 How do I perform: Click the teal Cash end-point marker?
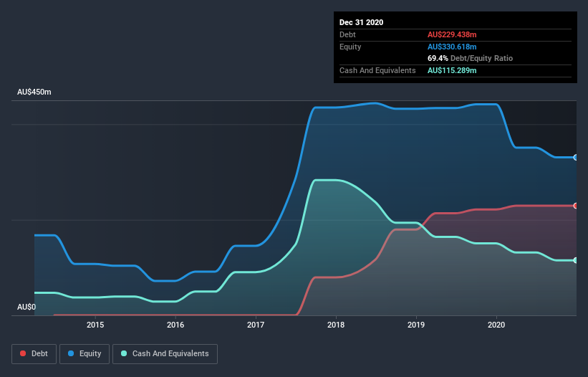[576, 260]
